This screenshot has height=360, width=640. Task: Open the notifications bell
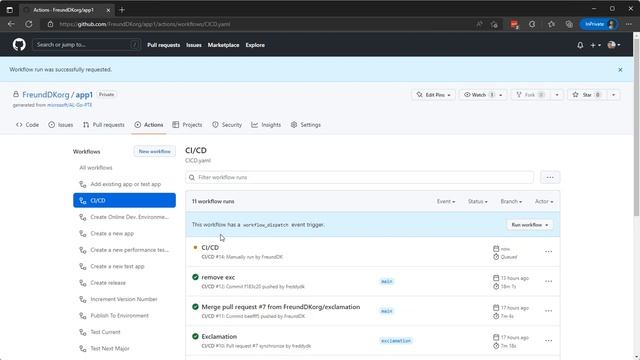pos(580,45)
